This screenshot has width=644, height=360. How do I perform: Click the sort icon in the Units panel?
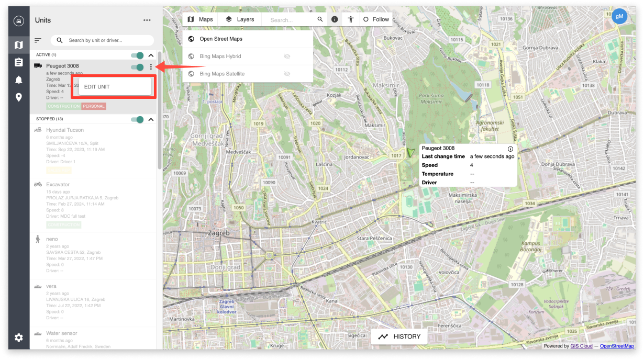click(38, 40)
